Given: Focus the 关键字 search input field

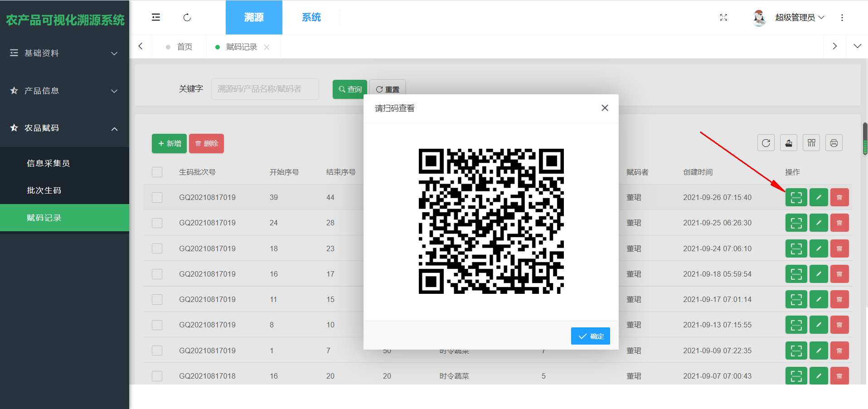Looking at the screenshot, I should 265,89.
